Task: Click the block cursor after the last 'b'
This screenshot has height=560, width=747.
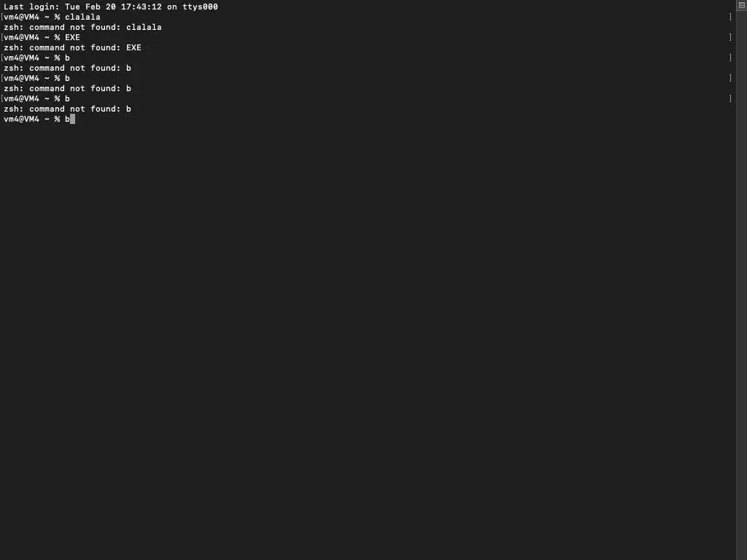Action: (72, 119)
